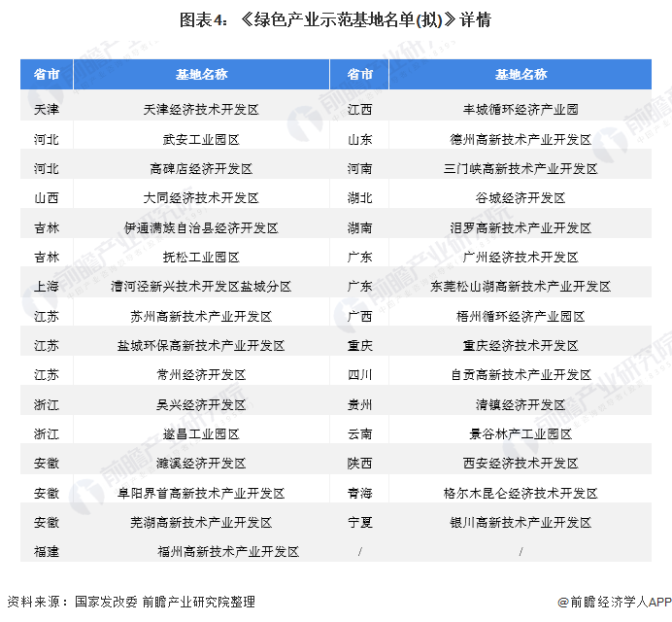Screen dimensions: 672x622
Task: Click the 山东 province cell
Action: [x=359, y=139]
